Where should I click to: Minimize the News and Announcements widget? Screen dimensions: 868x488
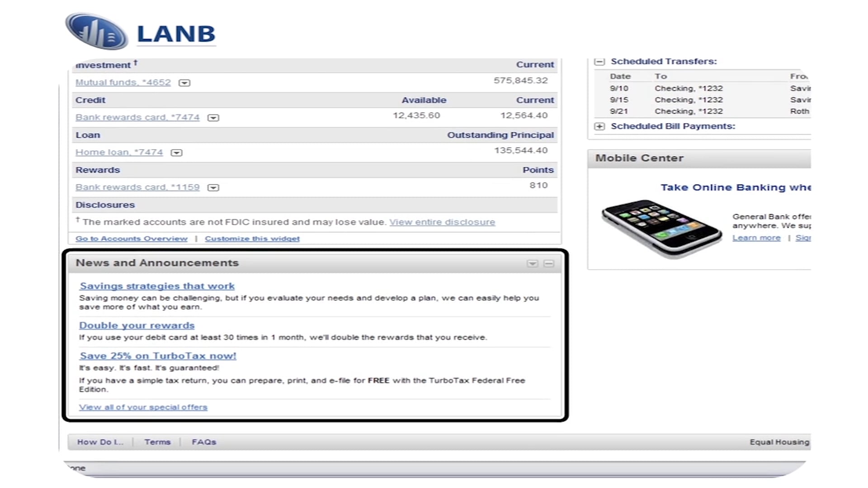[x=549, y=263]
